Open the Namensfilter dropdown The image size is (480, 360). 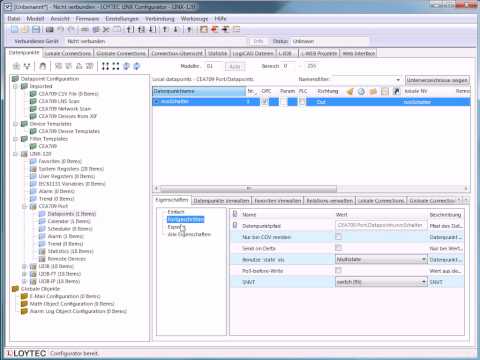(398, 80)
